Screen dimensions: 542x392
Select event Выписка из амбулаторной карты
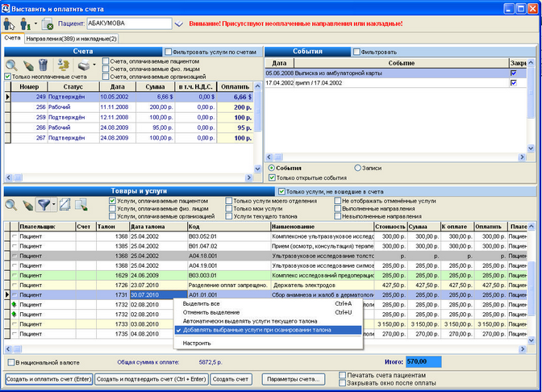click(x=396, y=73)
